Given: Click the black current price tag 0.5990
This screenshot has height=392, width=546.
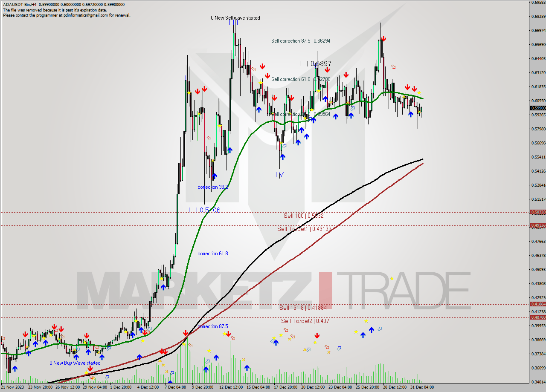Looking at the screenshot, I should pyautogui.click(x=537, y=108).
